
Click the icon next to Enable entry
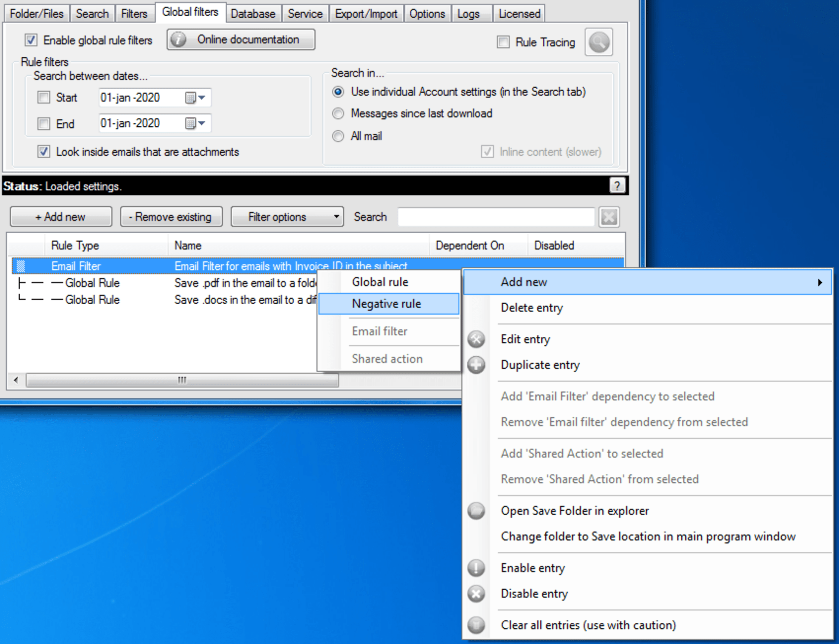[476, 568]
